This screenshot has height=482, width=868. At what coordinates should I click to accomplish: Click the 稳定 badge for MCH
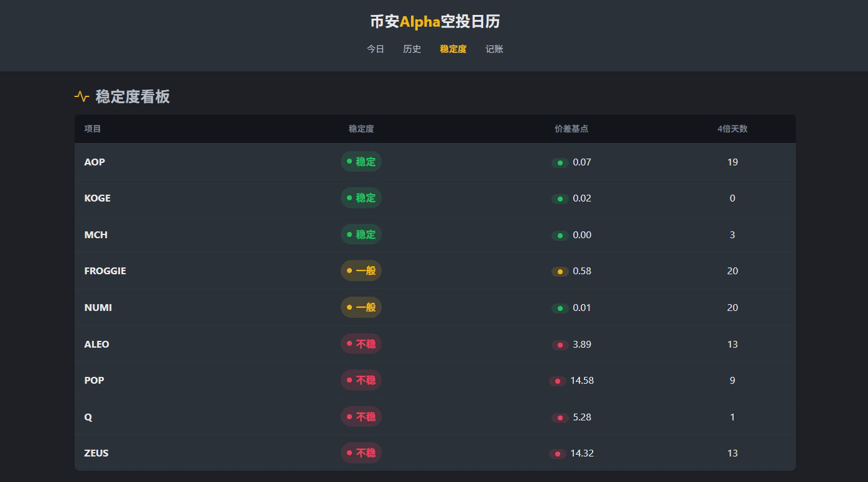click(361, 234)
